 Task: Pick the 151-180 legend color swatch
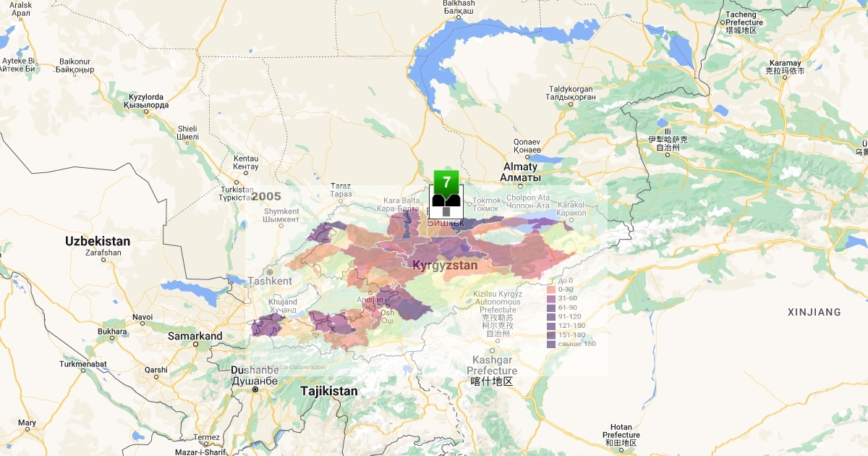point(551,335)
